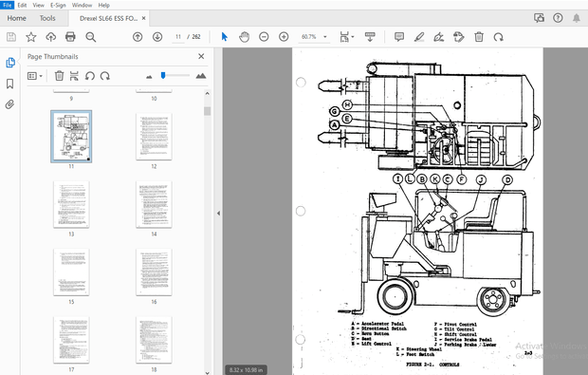Viewport: 588px width, 375px height.
Task: Open the sign document pen icon
Action: [x=439, y=37]
